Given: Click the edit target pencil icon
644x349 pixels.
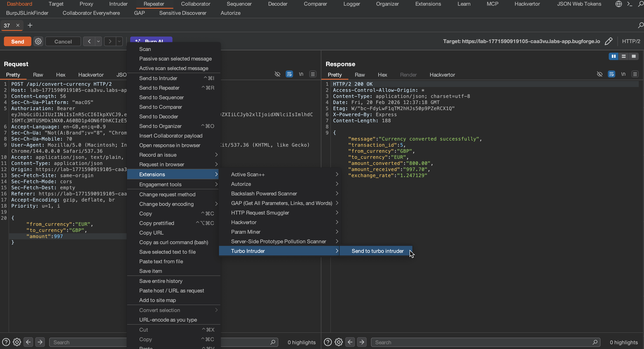Looking at the screenshot, I should [x=608, y=41].
